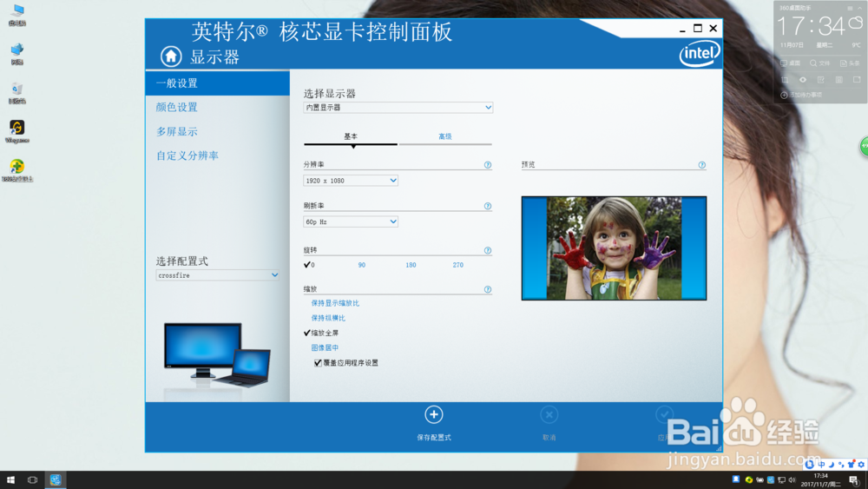Open help for 缩放 scaling section

coord(488,289)
